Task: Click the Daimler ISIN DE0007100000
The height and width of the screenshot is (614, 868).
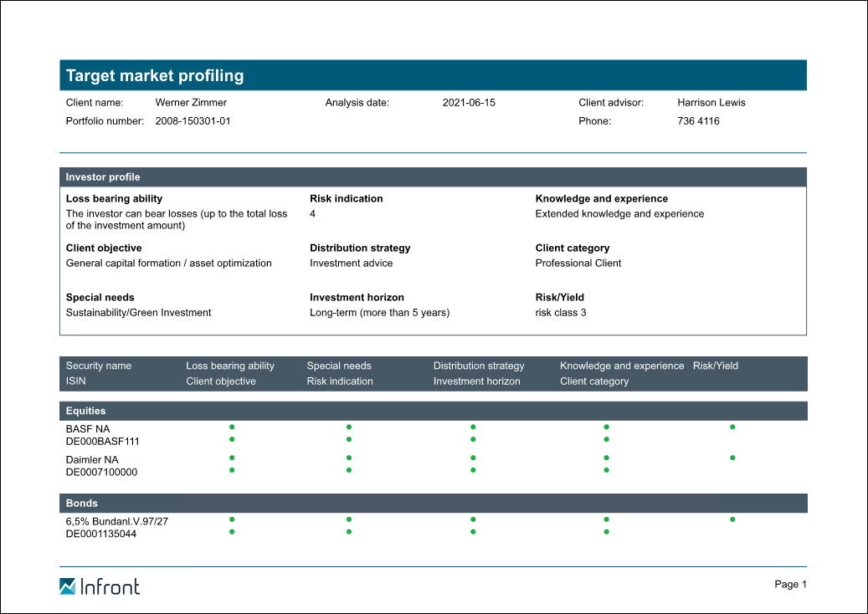Action: [101, 472]
